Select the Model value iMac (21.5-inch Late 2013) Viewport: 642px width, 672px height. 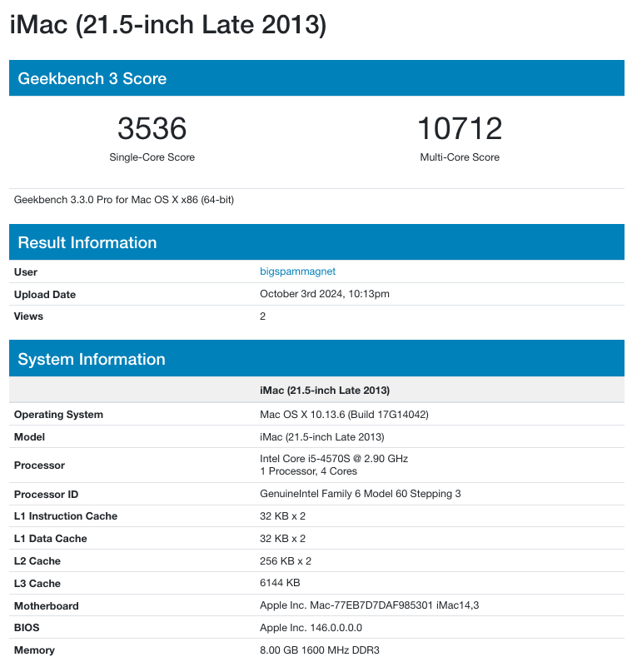pos(322,436)
